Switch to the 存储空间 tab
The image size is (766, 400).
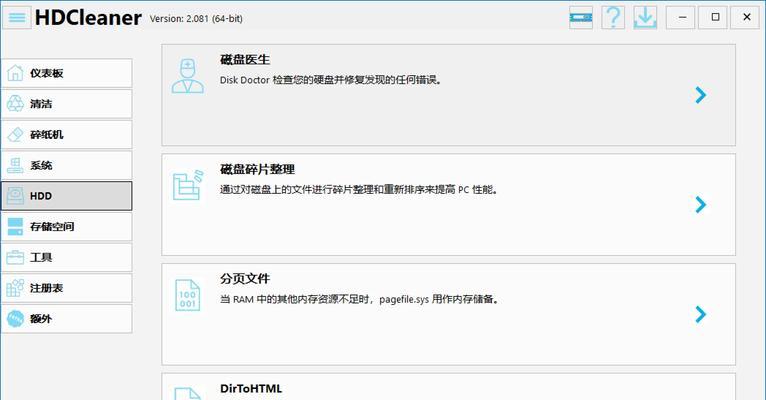coord(66,227)
